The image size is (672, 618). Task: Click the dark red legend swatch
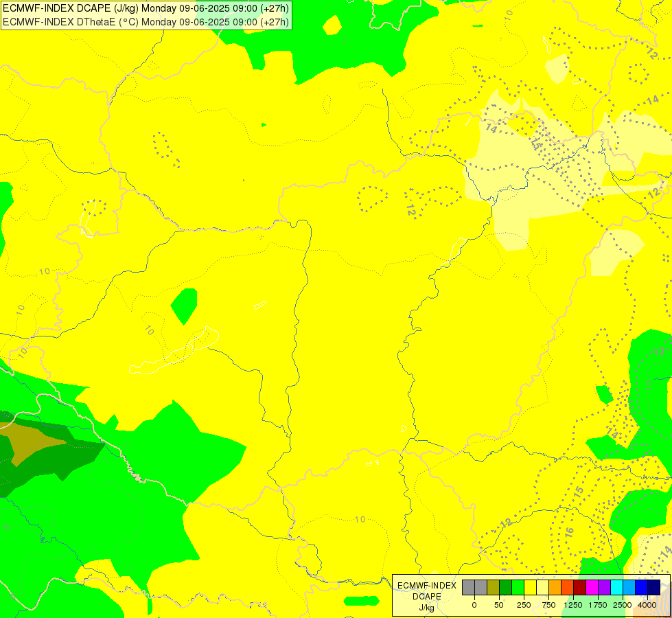click(x=580, y=587)
